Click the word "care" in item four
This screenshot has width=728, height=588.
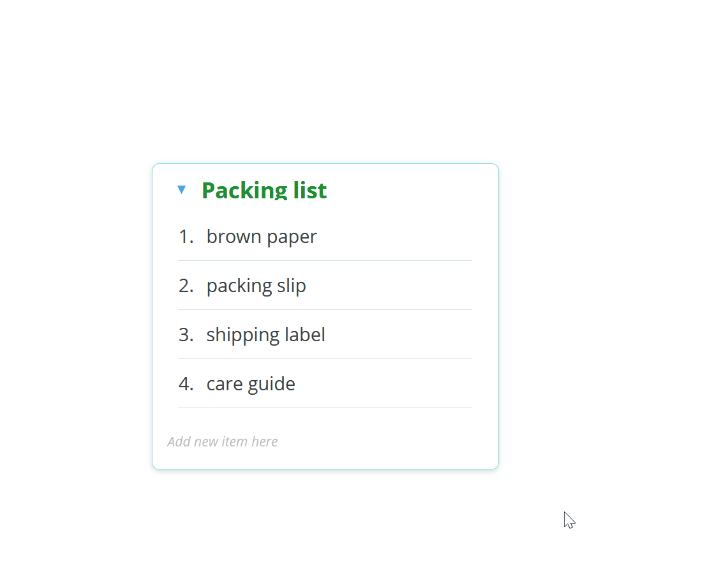point(224,385)
